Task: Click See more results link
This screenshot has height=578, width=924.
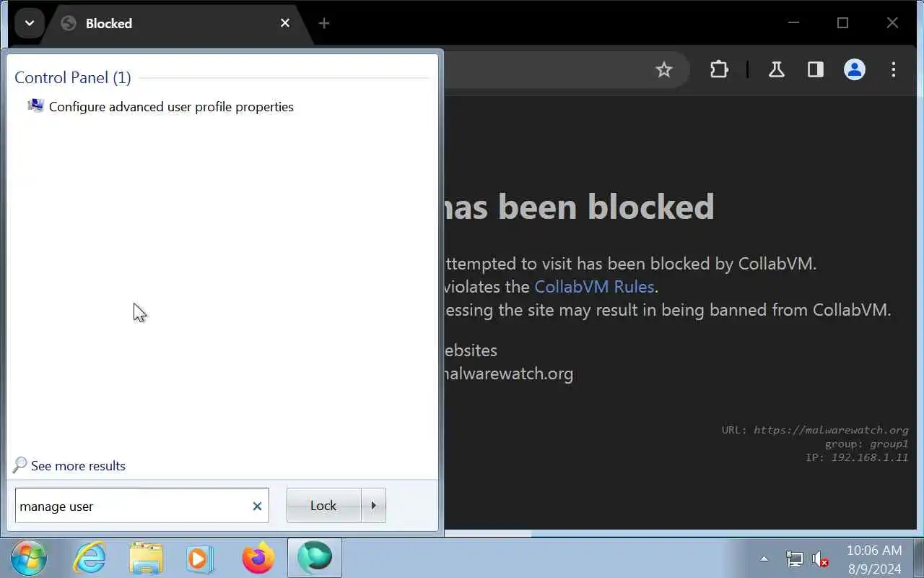Action: tap(69, 466)
